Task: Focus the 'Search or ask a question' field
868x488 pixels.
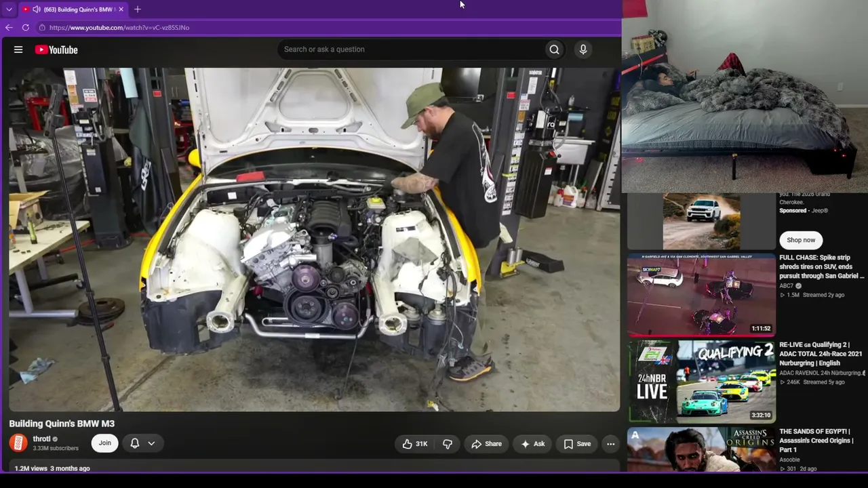Action: pos(410,49)
